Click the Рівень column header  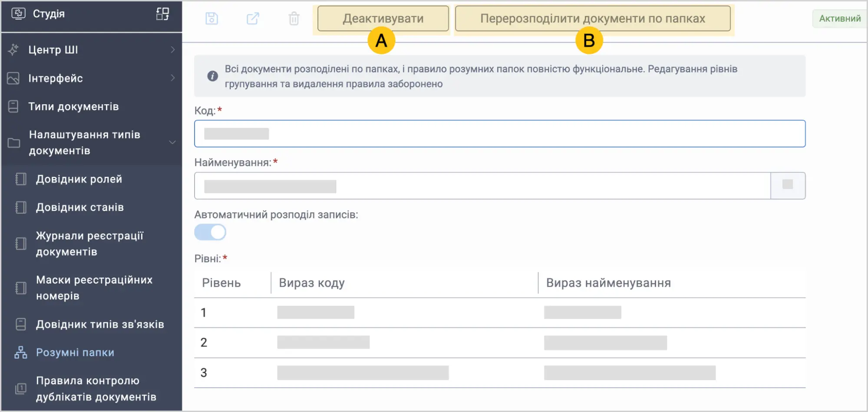point(221,283)
